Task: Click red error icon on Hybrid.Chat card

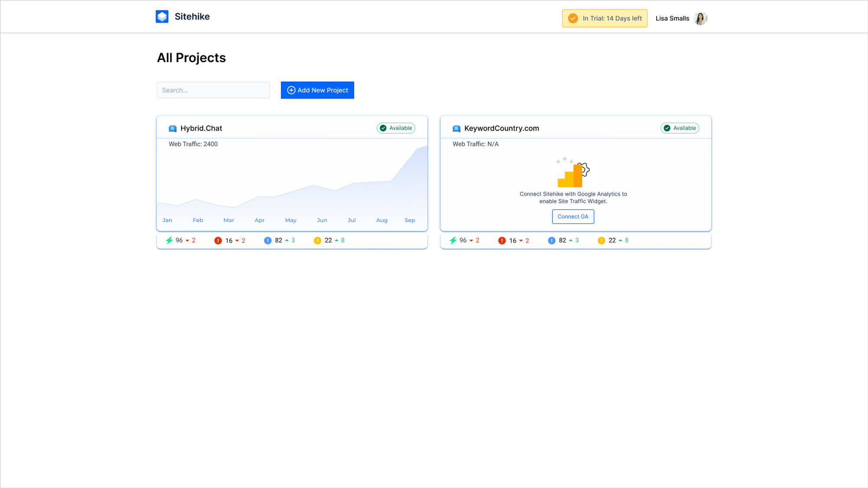Action: pyautogui.click(x=218, y=240)
